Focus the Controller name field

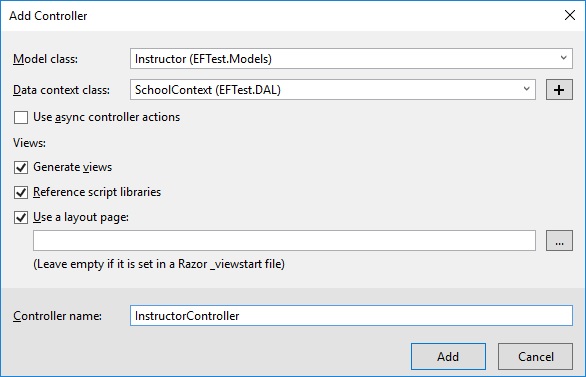351,315
